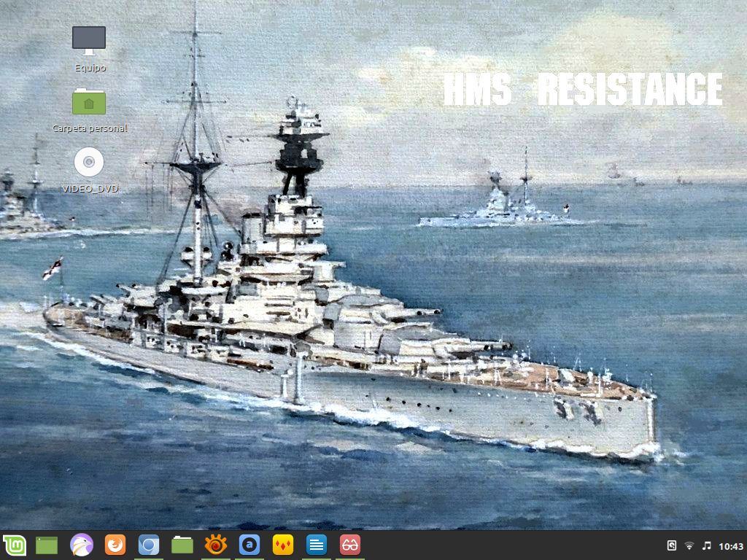Click the Carpeta personal label text

coord(90,128)
